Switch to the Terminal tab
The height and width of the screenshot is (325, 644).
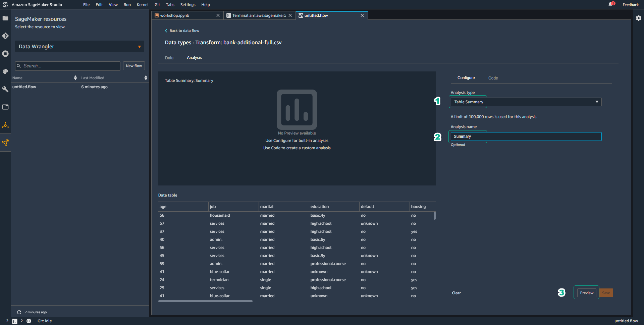pos(259,15)
